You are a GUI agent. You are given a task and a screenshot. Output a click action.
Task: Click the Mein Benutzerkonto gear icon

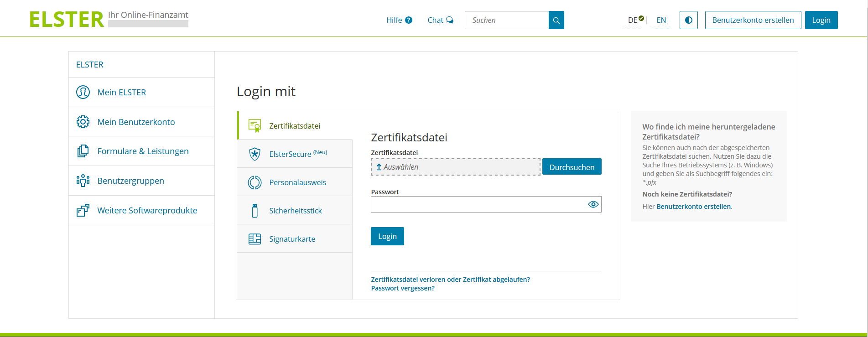point(83,122)
